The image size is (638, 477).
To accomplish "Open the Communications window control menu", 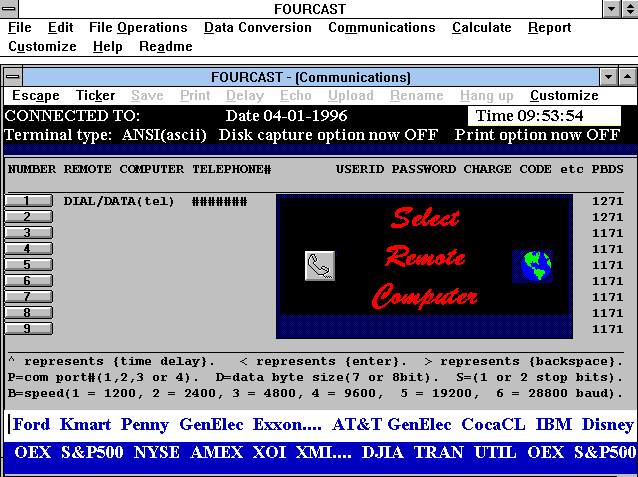I will [x=13, y=77].
